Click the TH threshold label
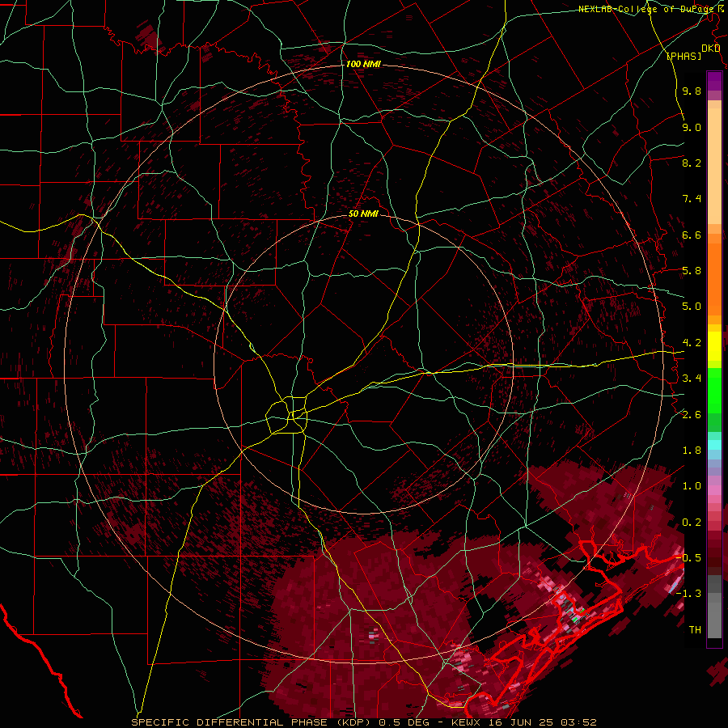 pyautogui.click(x=695, y=630)
